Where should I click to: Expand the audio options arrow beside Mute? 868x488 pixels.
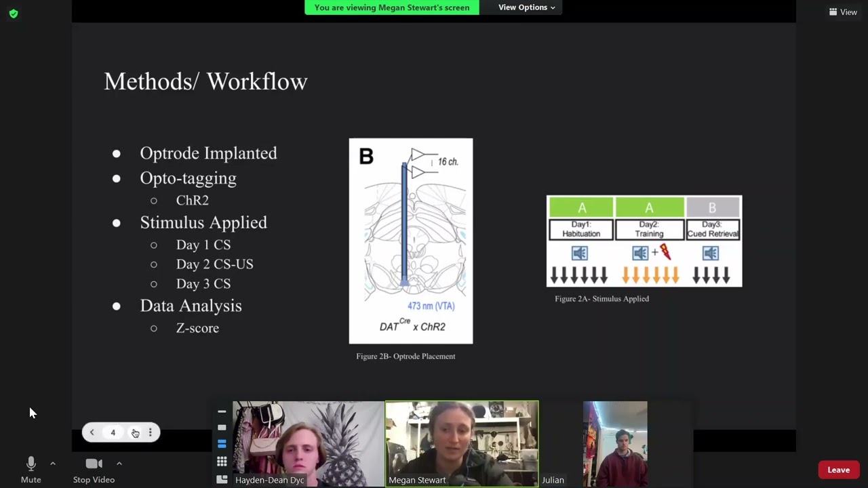(x=53, y=464)
